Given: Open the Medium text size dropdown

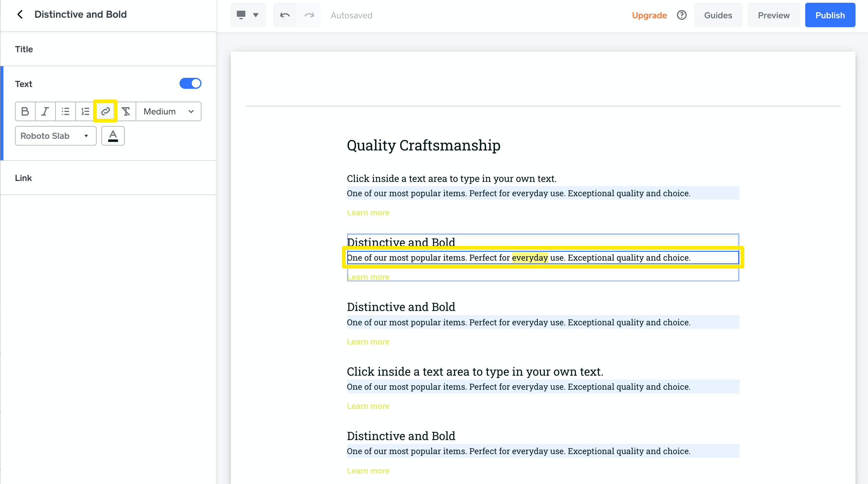Looking at the screenshot, I should [x=168, y=111].
